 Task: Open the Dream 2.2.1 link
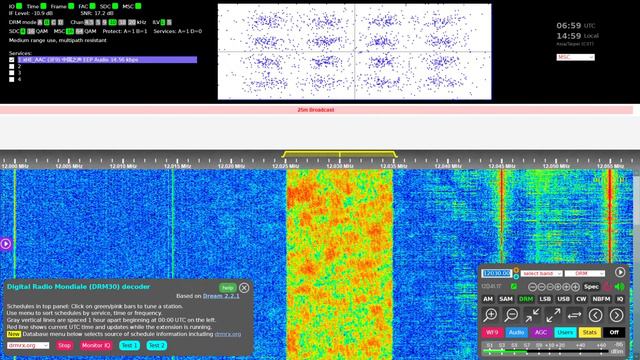click(x=221, y=296)
